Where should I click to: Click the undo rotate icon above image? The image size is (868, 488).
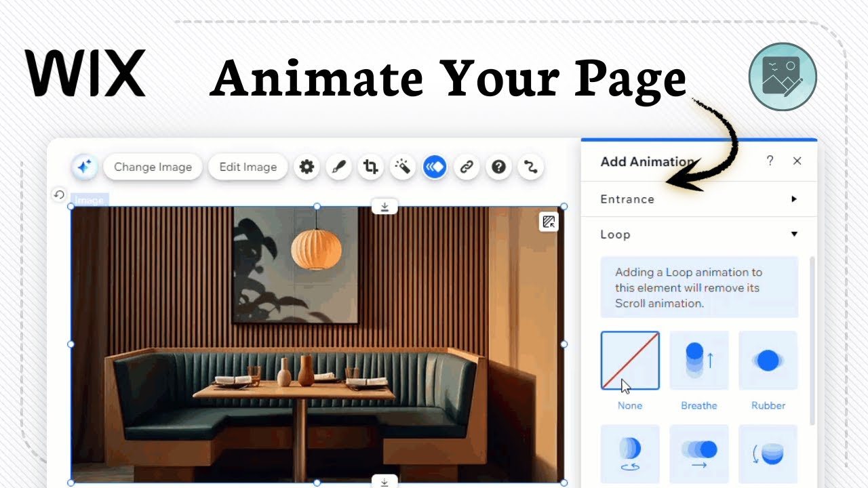point(59,195)
